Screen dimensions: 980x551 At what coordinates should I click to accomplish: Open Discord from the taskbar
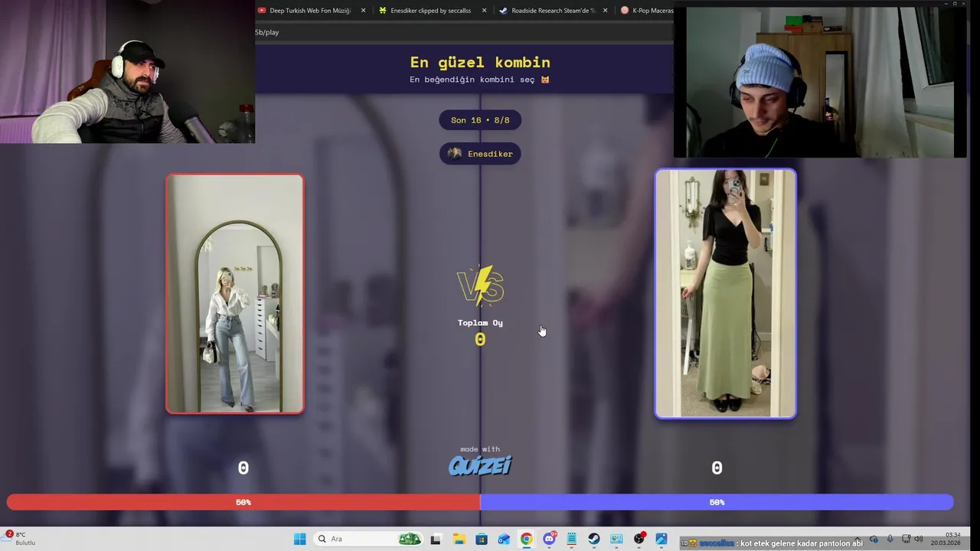(549, 539)
